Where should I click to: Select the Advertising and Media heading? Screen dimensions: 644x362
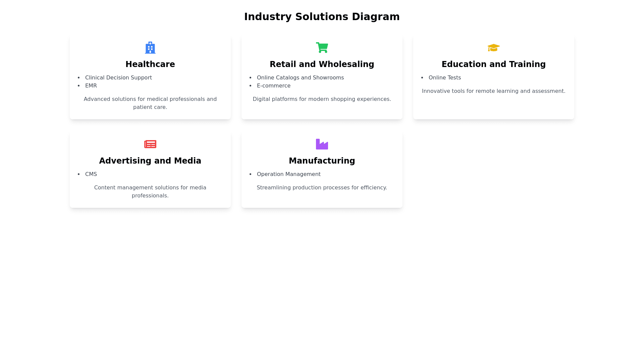point(150,161)
